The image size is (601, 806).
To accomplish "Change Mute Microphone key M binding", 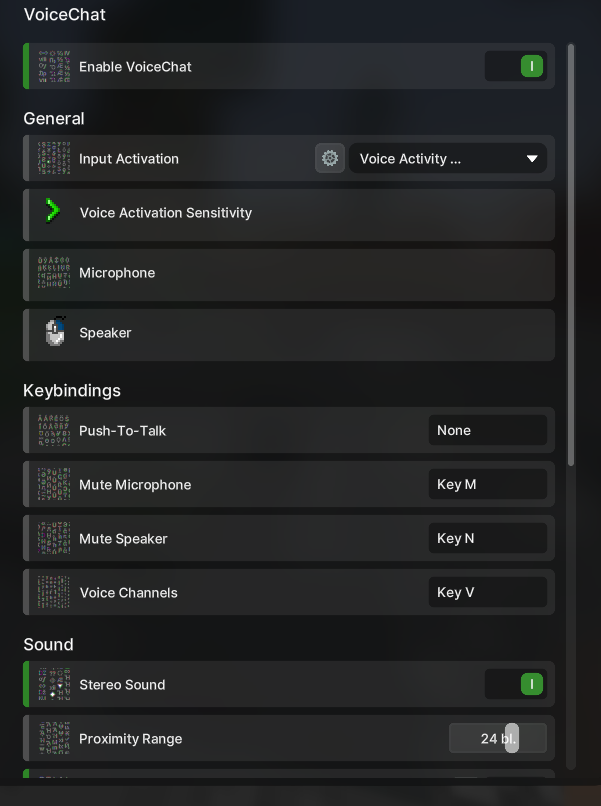I will pos(488,484).
